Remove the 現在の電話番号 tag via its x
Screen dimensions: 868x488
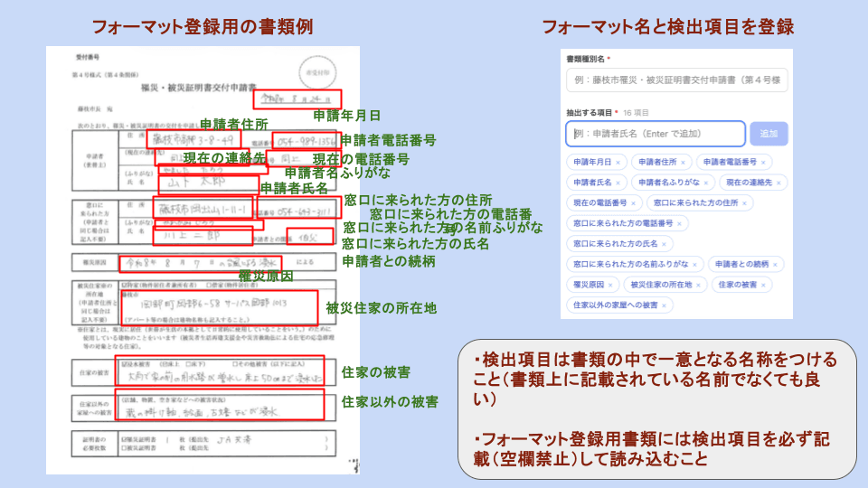[633, 203]
